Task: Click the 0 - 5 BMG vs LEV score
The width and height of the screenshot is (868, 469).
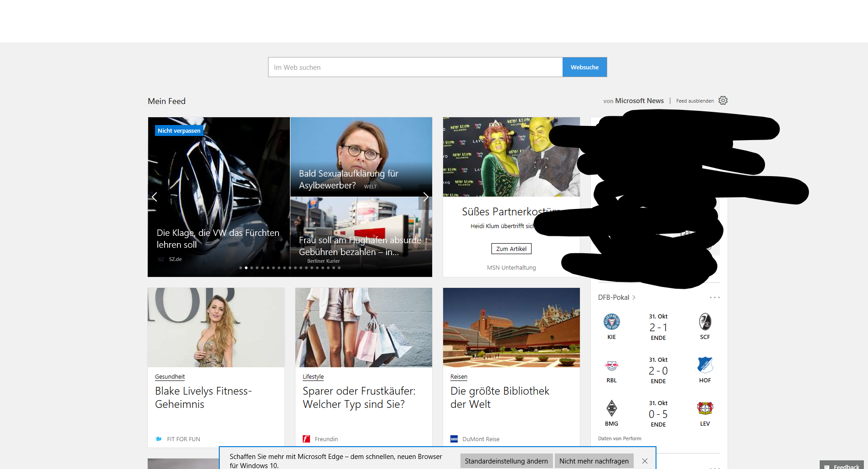Action: coord(658,414)
